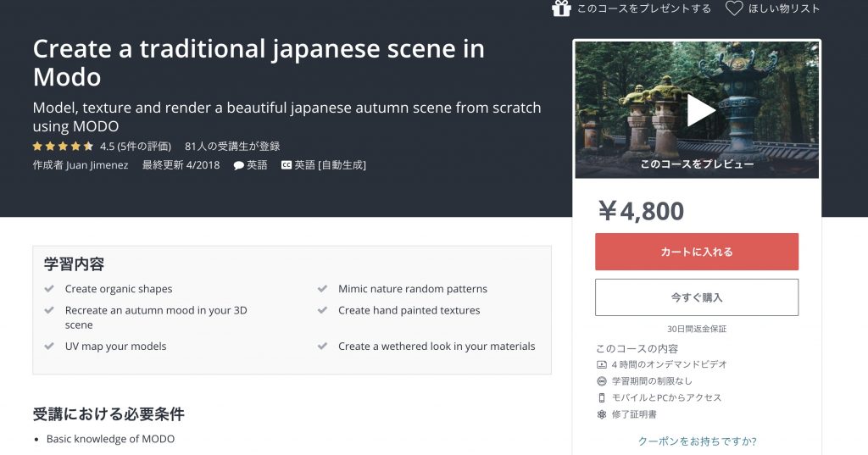Click the red カートに入れる button
Viewport: 868px width, 455px height.
(697, 252)
